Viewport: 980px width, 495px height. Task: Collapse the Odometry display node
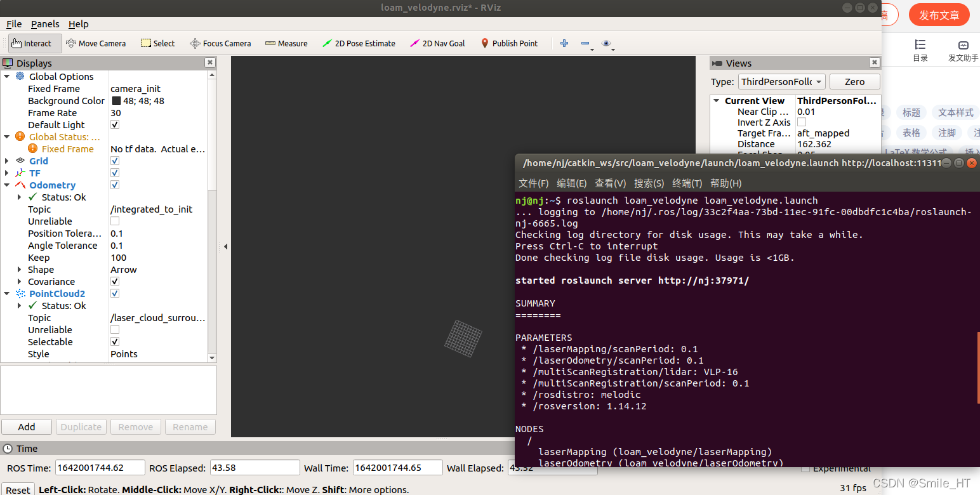coord(7,185)
